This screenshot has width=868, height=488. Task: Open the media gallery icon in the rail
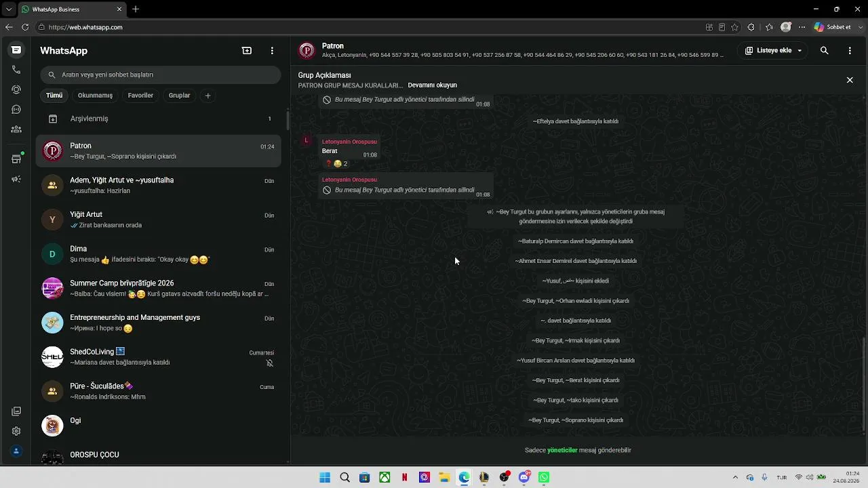click(x=16, y=411)
